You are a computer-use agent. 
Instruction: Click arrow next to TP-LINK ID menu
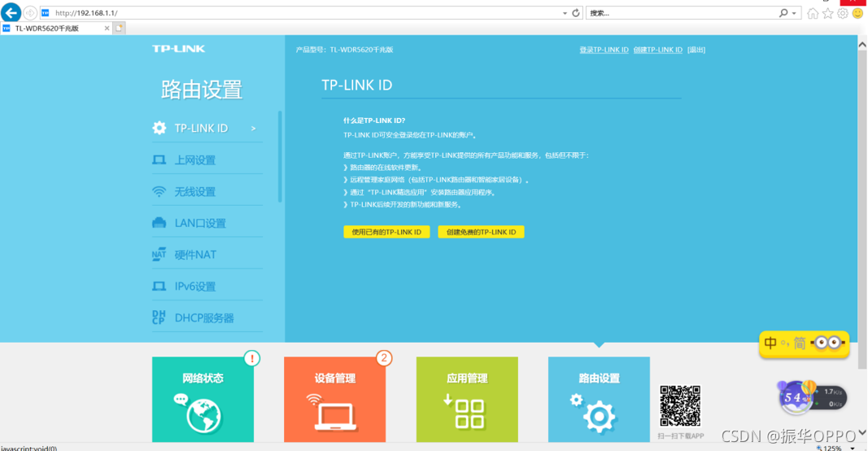[254, 129]
